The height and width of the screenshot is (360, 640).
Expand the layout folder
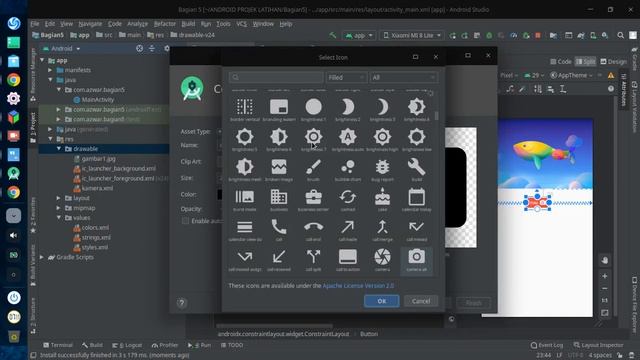pyautogui.click(x=59, y=198)
